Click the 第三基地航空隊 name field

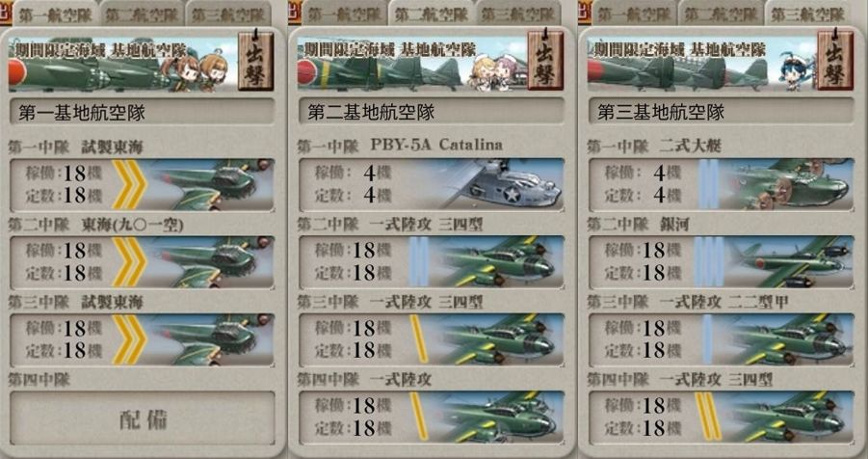[x=722, y=113]
